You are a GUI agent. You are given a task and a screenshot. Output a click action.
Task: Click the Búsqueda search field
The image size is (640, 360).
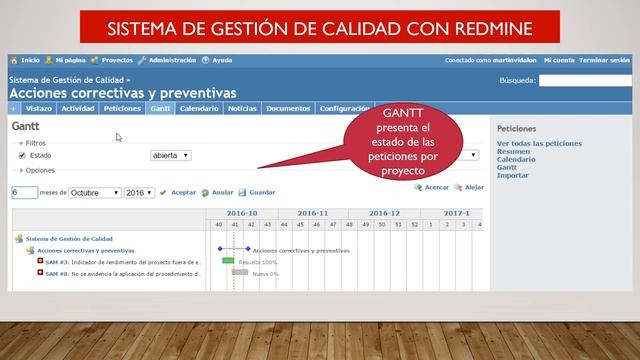pyautogui.click(x=585, y=80)
